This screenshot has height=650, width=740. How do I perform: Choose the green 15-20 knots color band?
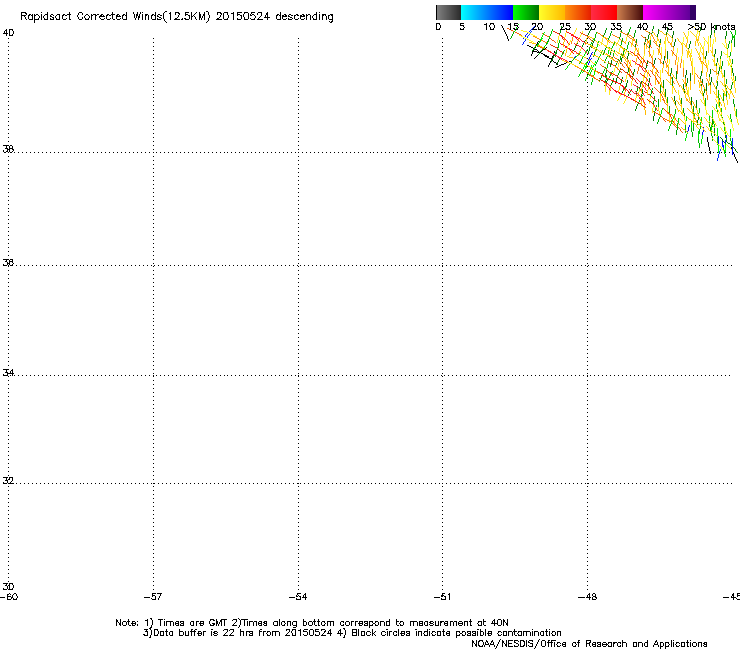tap(526, 12)
